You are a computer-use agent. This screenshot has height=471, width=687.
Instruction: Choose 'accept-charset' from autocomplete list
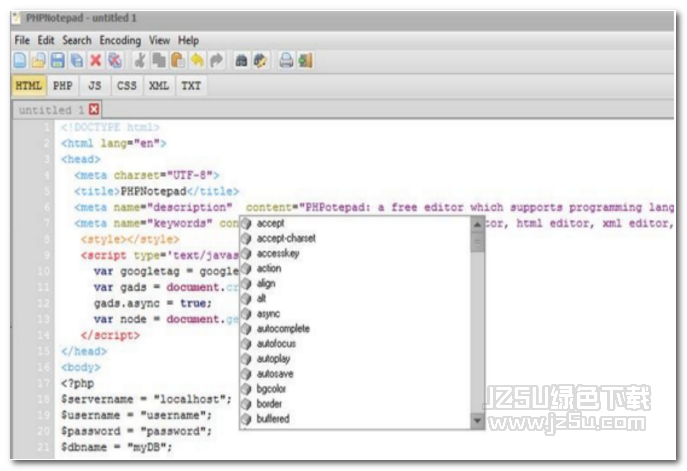tap(286, 238)
